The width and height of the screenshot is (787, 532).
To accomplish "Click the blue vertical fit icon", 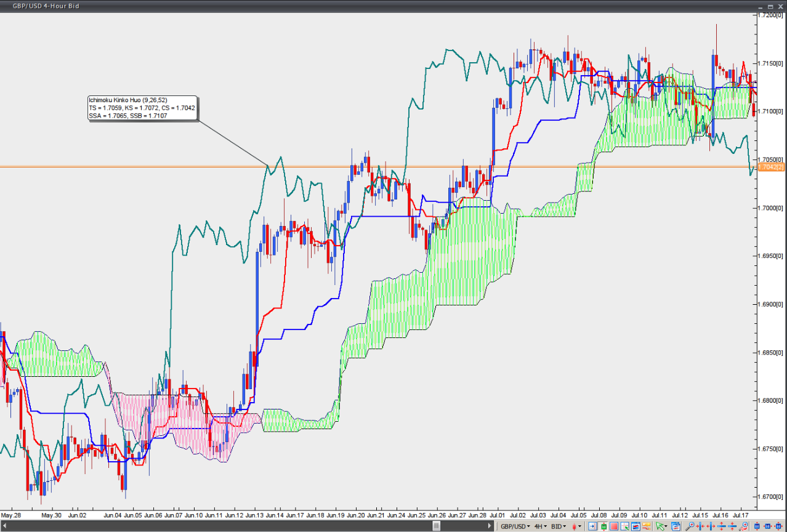I will [x=757, y=526].
